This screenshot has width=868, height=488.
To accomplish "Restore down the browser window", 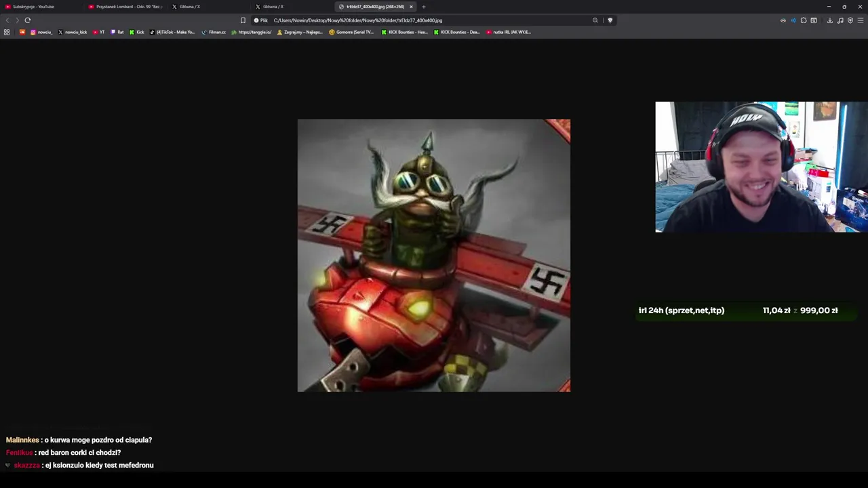I will pyautogui.click(x=844, y=7).
